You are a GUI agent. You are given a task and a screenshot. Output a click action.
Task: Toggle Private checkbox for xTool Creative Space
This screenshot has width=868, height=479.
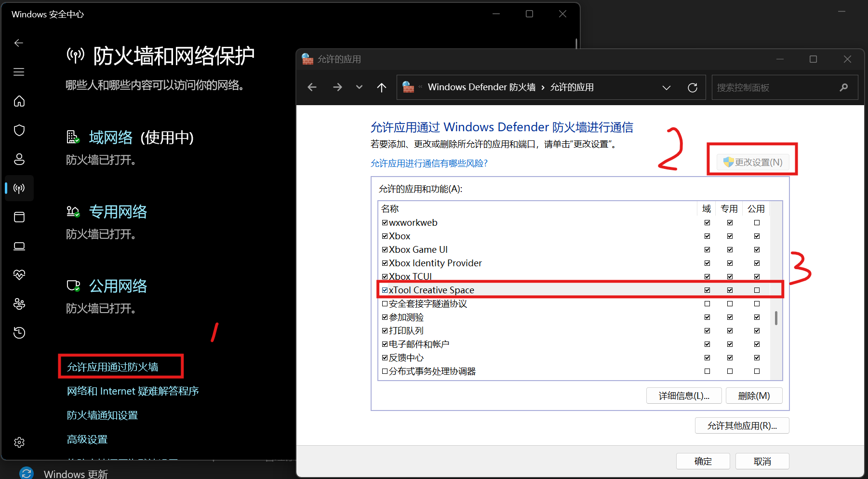coord(730,290)
